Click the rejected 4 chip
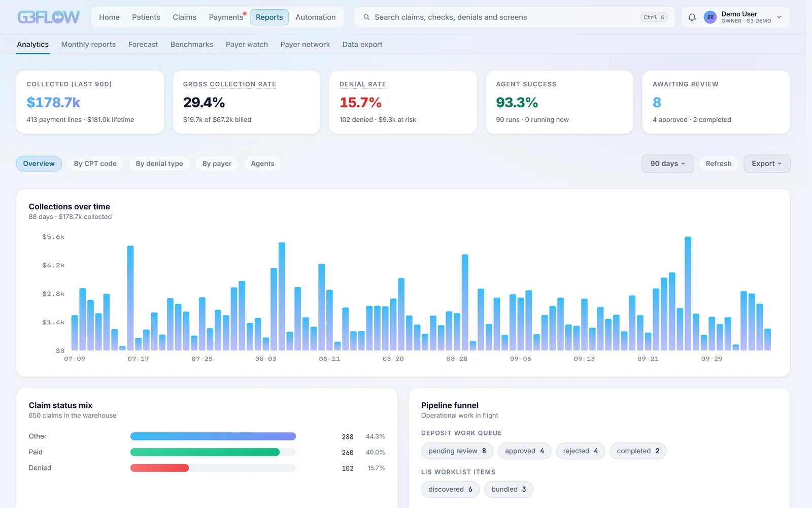The width and height of the screenshot is (812, 508). click(x=581, y=451)
